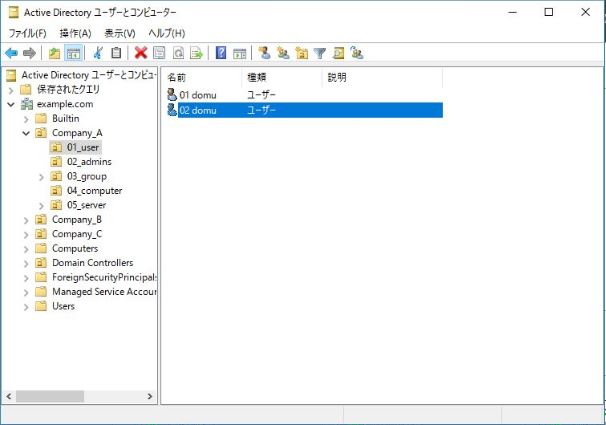Sort by the 種類 column header
606x425 pixels.
click(282, 77)
